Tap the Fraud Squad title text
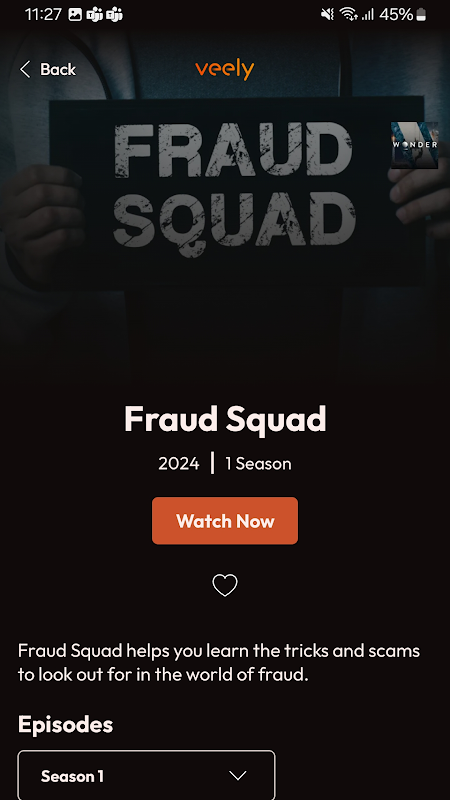The image size is (450, 800). click(x=225, y=419)
